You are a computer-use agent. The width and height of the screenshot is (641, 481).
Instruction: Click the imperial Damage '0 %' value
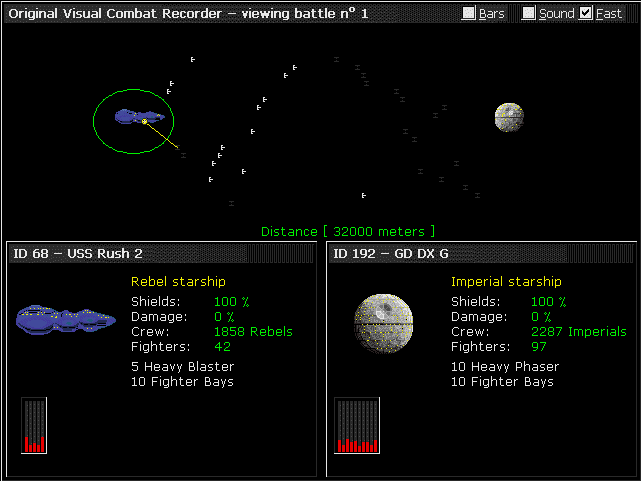coord(541,317)
